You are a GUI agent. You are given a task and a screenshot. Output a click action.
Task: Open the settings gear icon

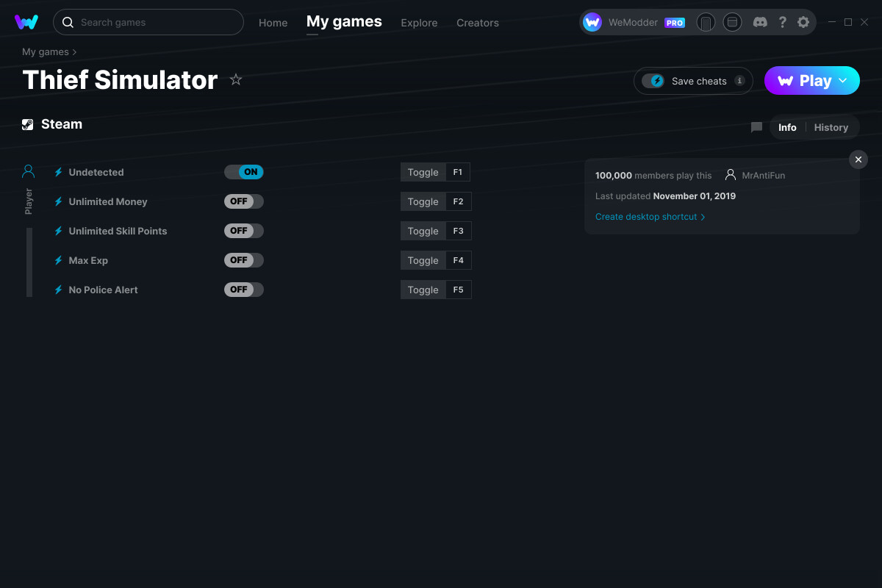tap(803, 22)
